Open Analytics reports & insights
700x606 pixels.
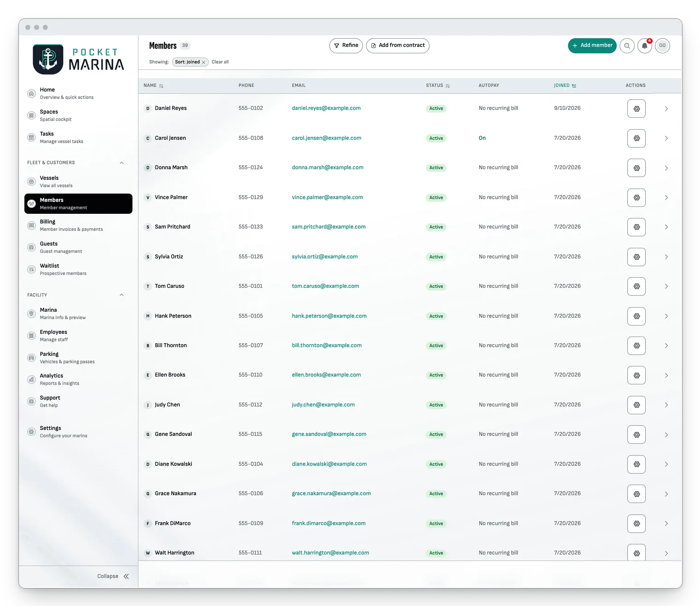pyautogui.click(x=78, y=379)
